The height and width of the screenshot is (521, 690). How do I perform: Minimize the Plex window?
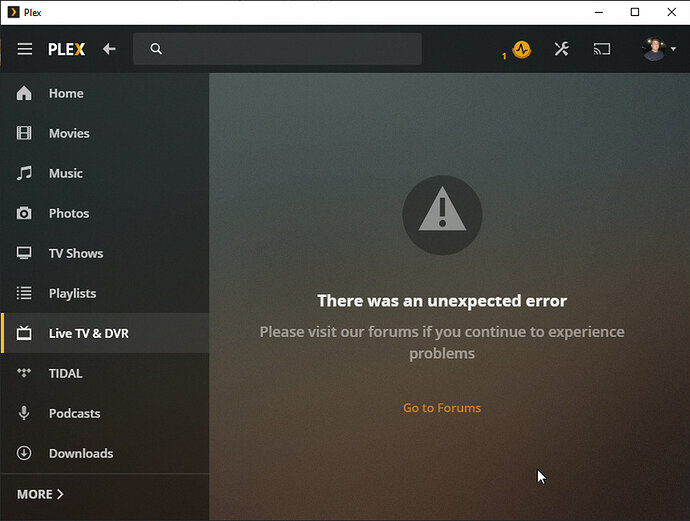(598, 12)
